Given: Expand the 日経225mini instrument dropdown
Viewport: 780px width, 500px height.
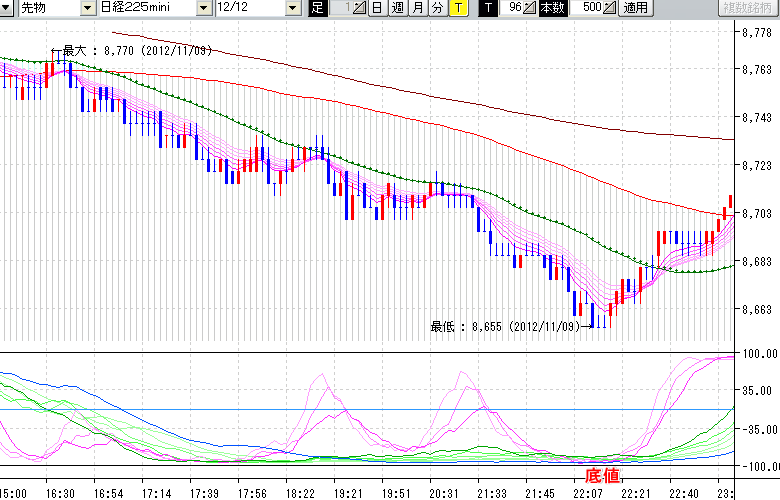Looking at the screenshot, I should pyautogui.click(x=204, y=8).
